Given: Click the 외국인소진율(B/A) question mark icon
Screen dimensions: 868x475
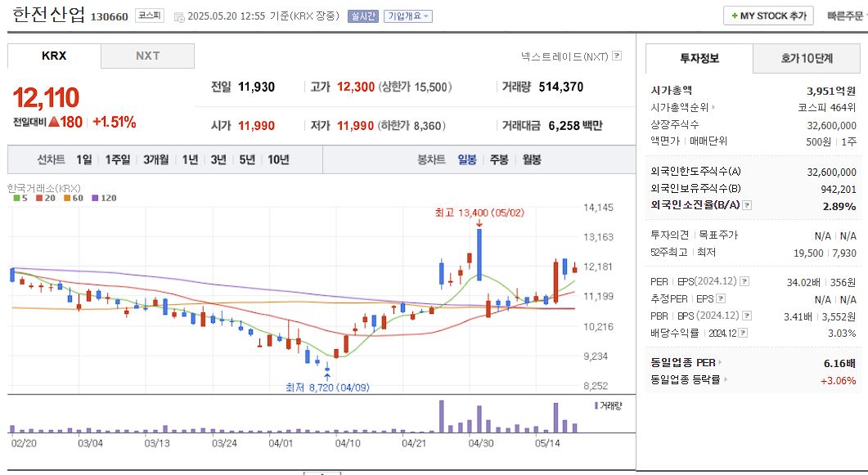Looking at the screenshot, I should point(746,205).
